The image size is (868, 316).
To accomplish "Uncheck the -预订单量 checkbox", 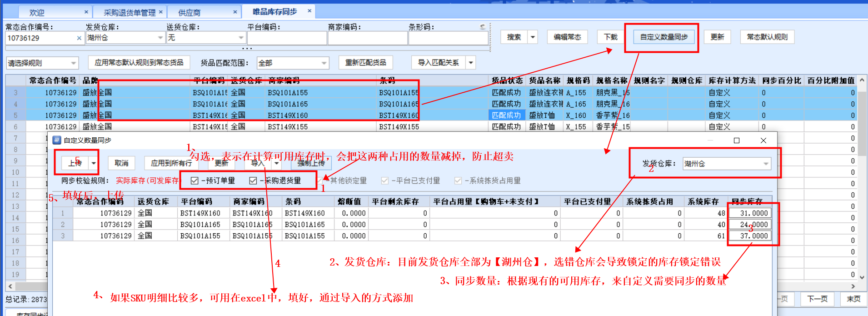I will pos(195,181).
